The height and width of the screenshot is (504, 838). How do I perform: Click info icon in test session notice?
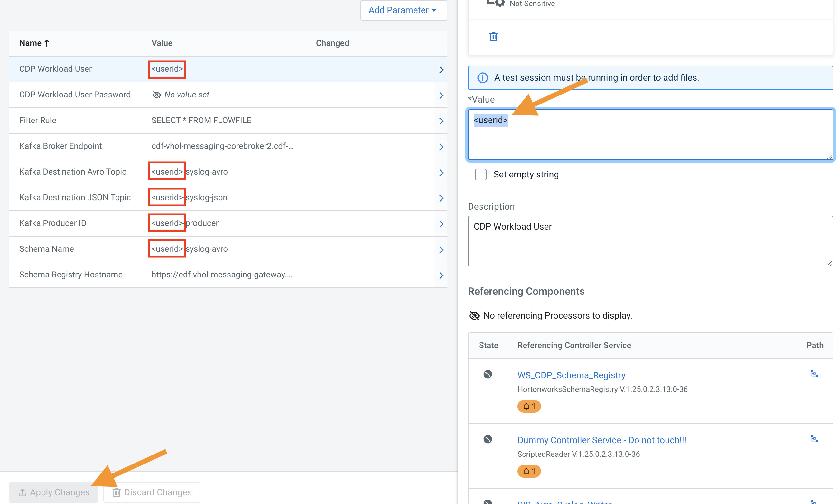click(x=482, y=78)
